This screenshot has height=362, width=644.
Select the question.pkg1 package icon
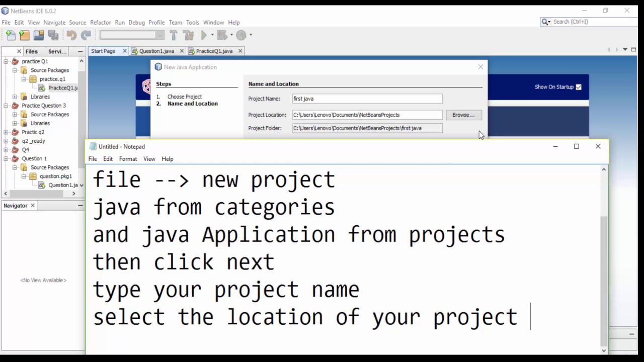[x=33, y=176]
